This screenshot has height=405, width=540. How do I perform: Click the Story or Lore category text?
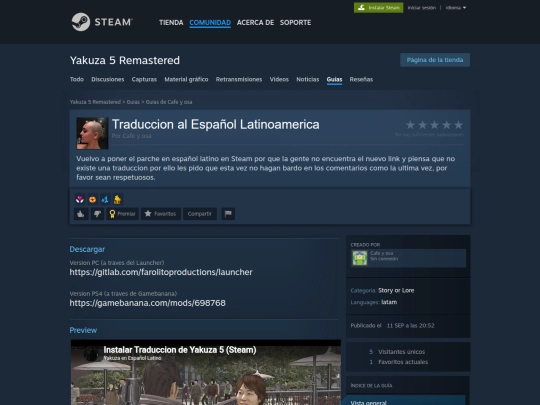coord(396,290)
